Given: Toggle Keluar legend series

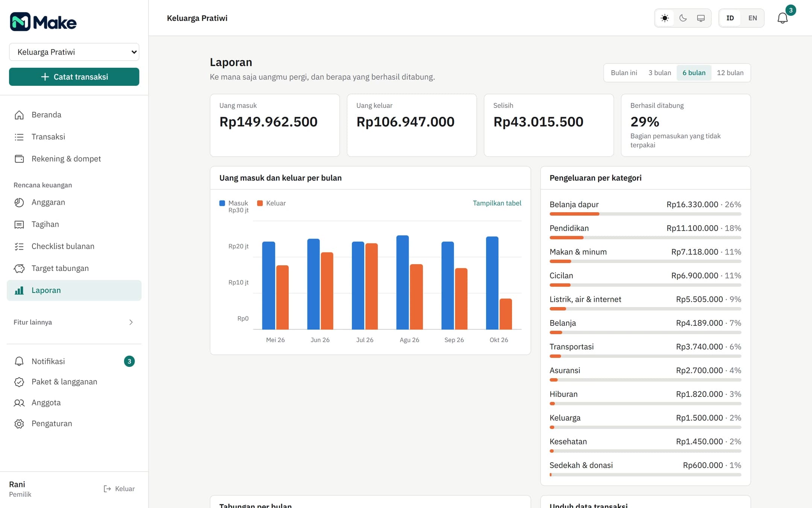Looking at the screenshot, I should (x=271, y=203).
